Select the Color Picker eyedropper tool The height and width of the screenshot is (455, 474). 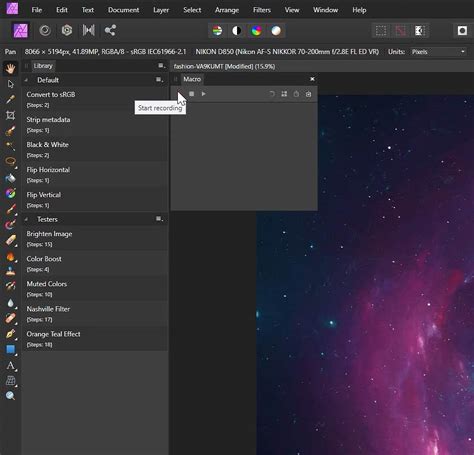(x=10, y=99)
